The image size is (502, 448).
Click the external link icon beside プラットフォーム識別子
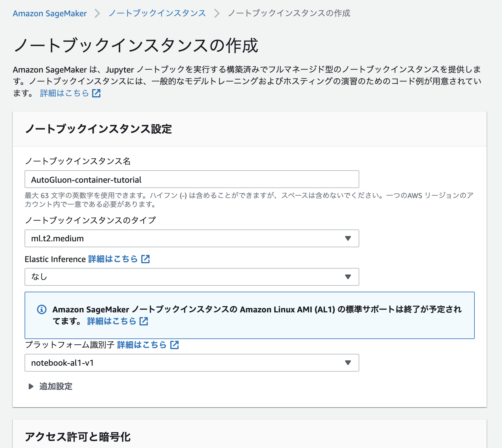point(174,345)
